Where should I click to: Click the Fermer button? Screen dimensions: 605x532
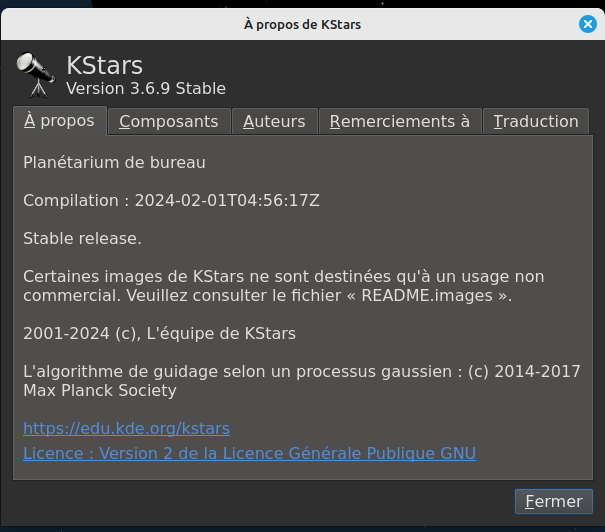click(554, 502)
